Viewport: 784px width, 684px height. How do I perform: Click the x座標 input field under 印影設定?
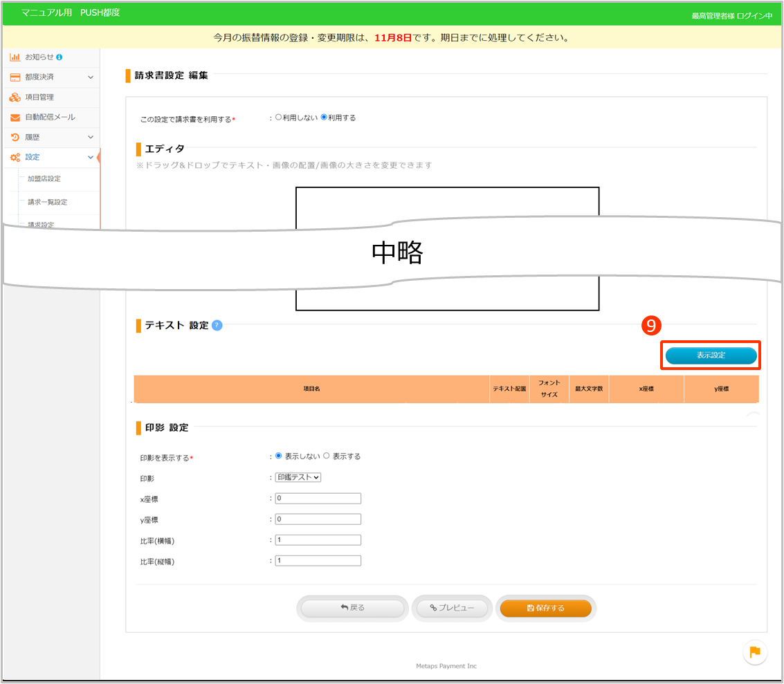(318, 499)
